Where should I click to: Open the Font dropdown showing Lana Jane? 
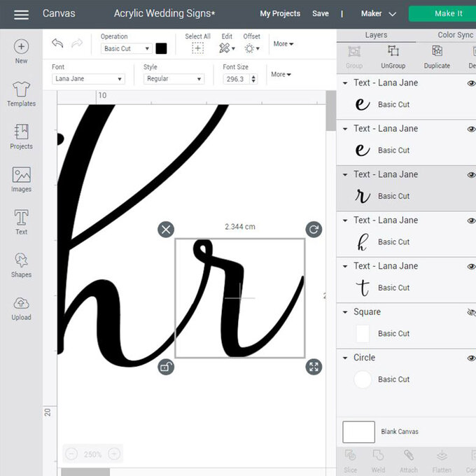pos(88,79)
